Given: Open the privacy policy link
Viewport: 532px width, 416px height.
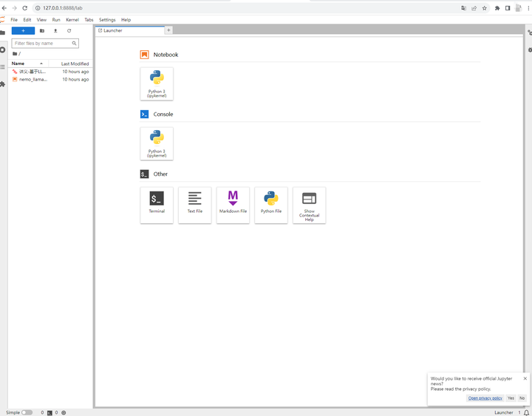Looking at the screenshot, I should click(x=485, y=398).
